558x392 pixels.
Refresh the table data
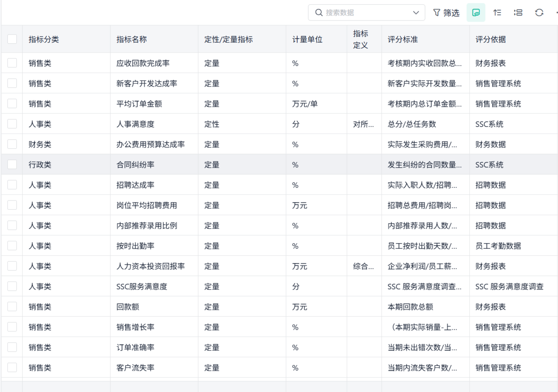[539, 13]
